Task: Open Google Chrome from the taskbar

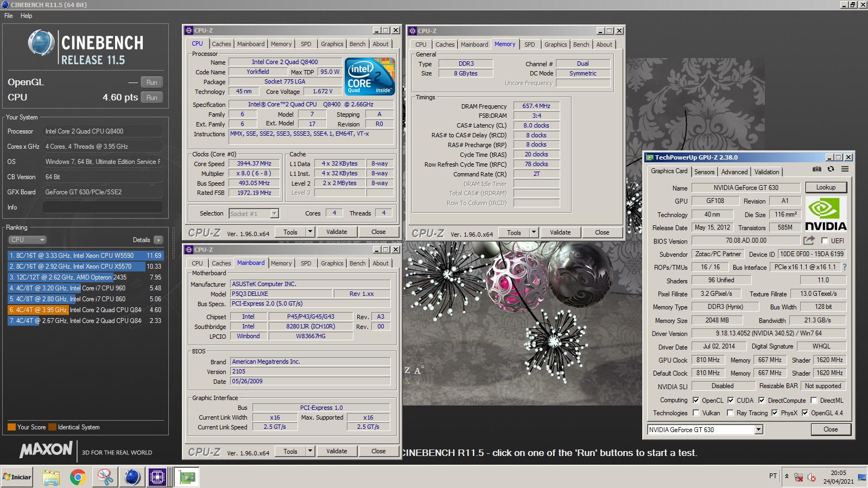Action: [x=78, y=477]
